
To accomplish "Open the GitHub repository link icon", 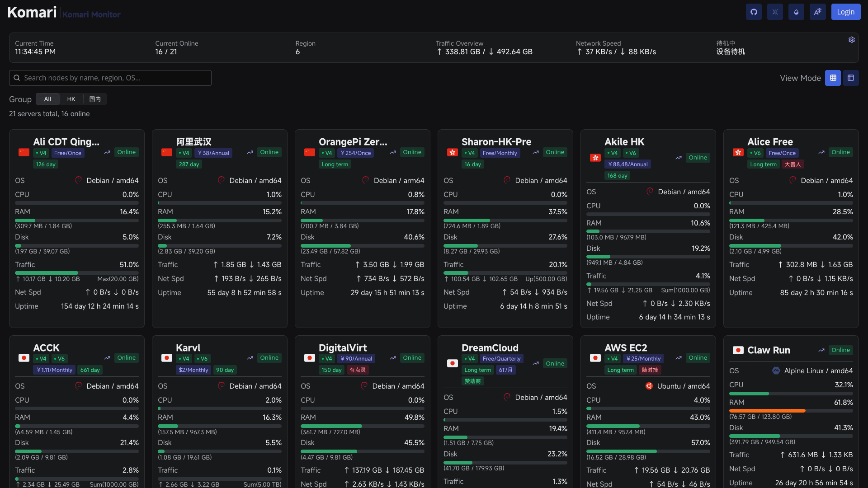I will tap(753, 12).
